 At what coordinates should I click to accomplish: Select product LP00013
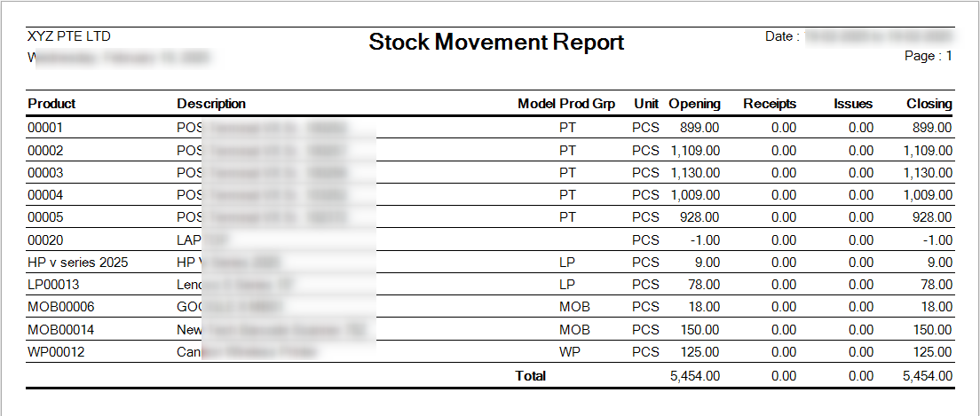(x=54, y=285)
